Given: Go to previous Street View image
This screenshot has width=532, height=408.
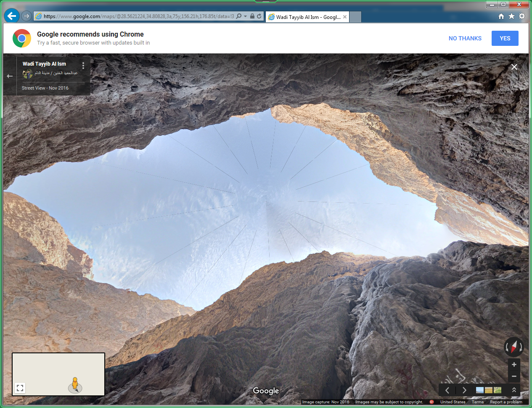Looking at the screenshot, I should pyautogui.click(x=447, y=390).
